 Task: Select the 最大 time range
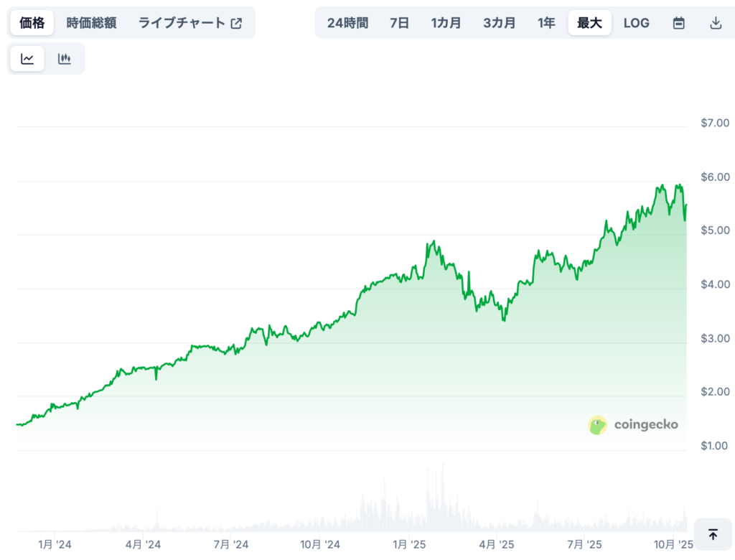pyautogui.click(x=589, y=23)
